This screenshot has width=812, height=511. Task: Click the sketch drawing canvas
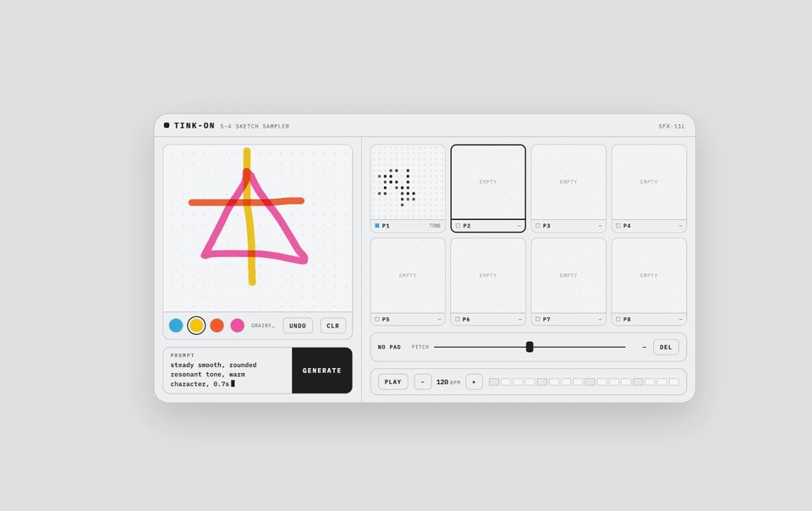click(258, 228)
